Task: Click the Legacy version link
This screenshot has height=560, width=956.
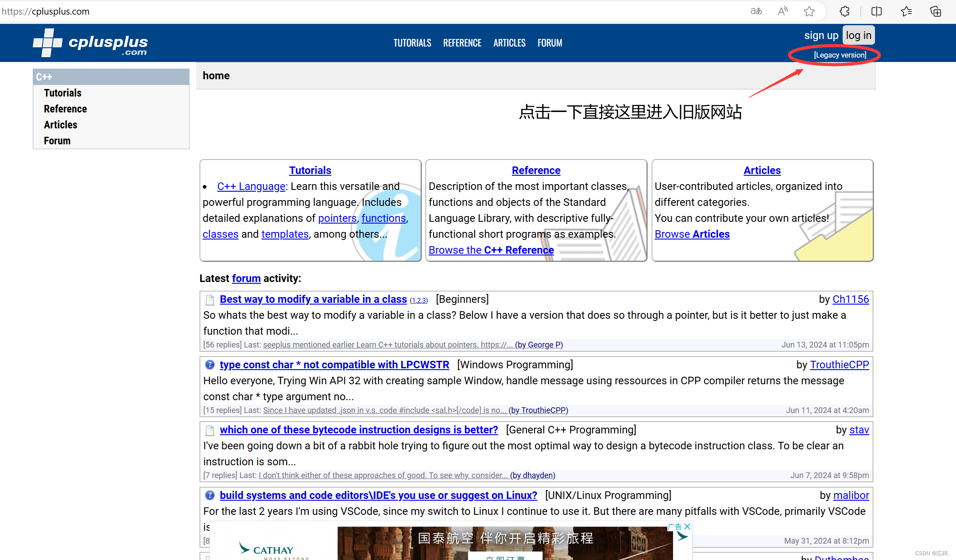Action: click(840, 55)
